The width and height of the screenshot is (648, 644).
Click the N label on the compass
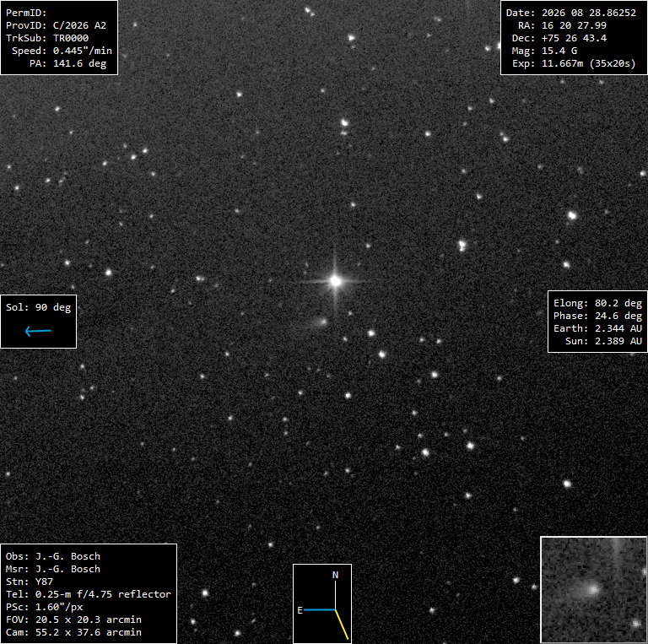click(335, 575)
